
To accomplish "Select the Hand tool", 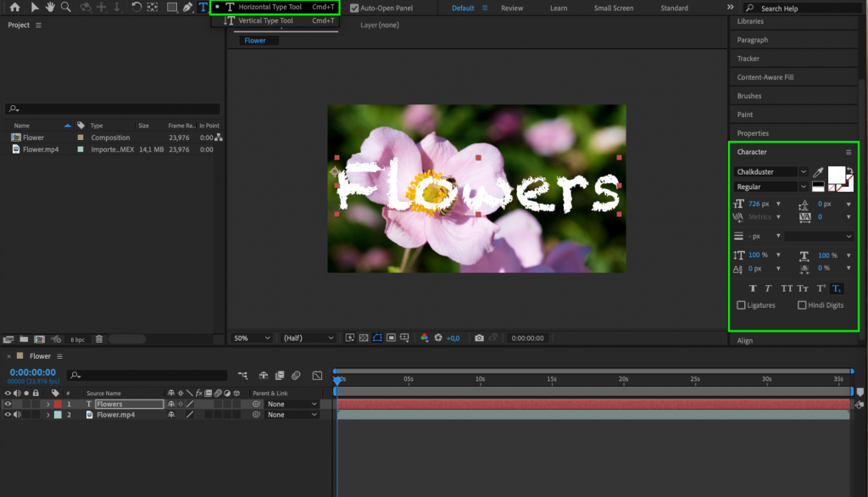I will tap(49, 8).
